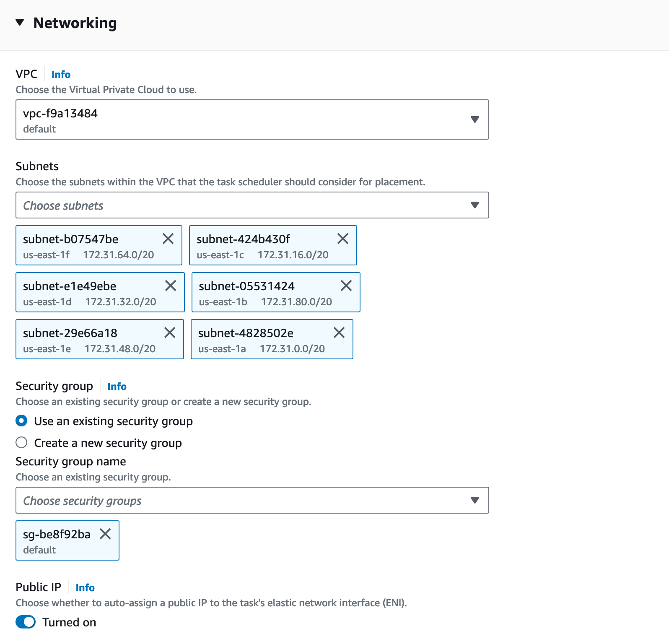
Task: Open the Choose security groups dropdown
Action: click(252, 501)
